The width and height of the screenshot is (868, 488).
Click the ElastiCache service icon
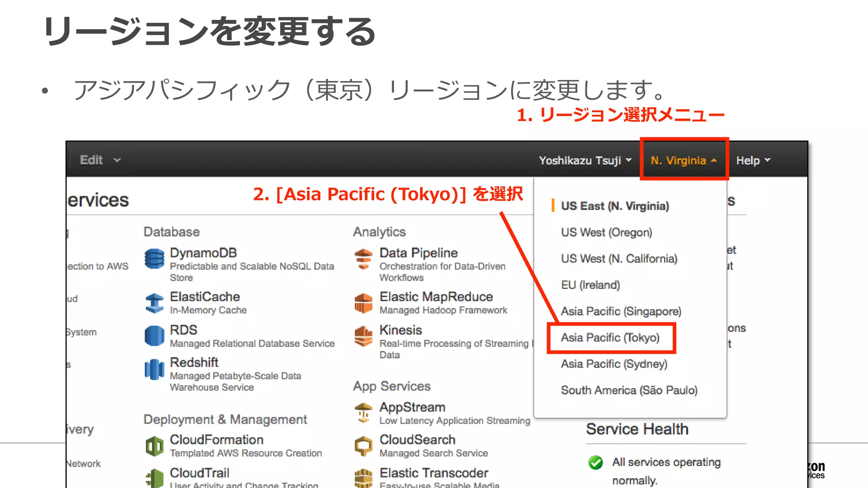[154, 303]
